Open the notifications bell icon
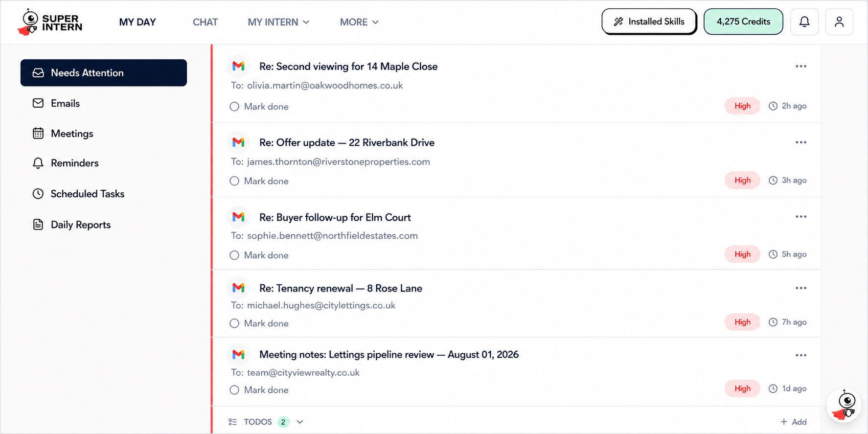This screenshot has height=434, width=868. pos(804,22)
